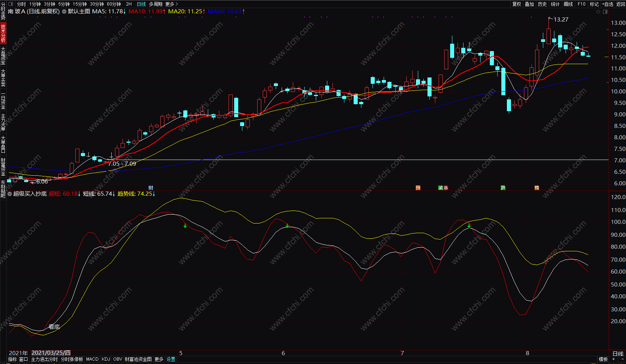Click the MA5: 11.78 label
The image size is (626, 364).
[109, 11]
